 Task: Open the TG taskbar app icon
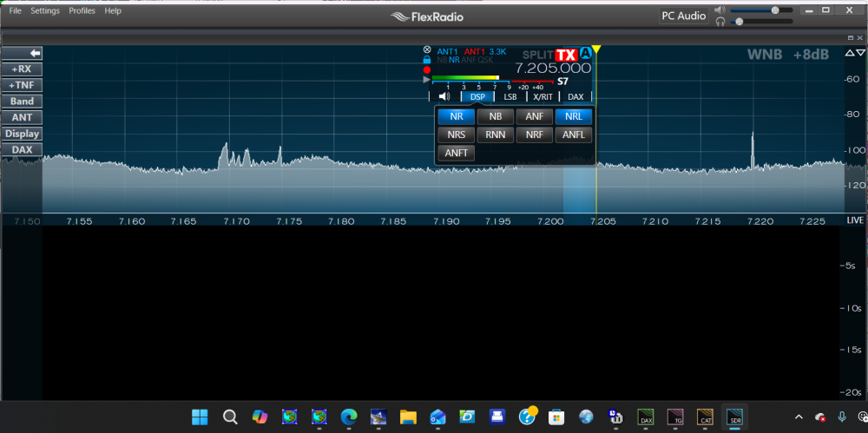coord(675,417)
